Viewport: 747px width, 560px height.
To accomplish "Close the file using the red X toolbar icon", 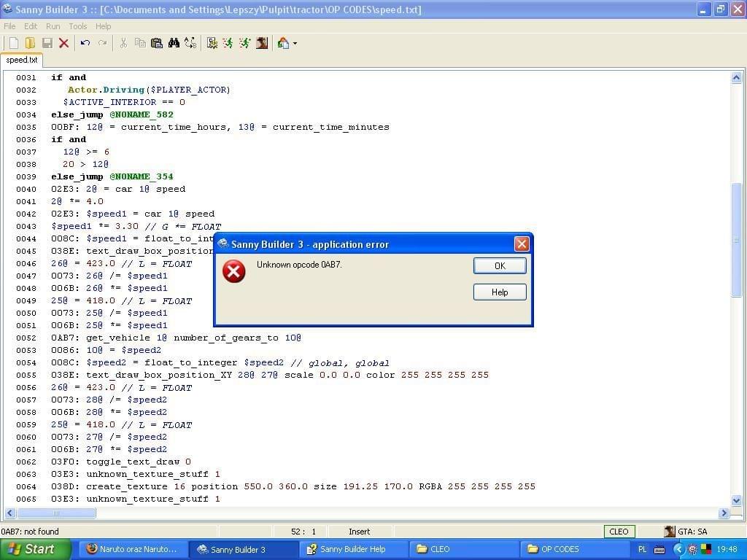I will click(x=64, y=43).
